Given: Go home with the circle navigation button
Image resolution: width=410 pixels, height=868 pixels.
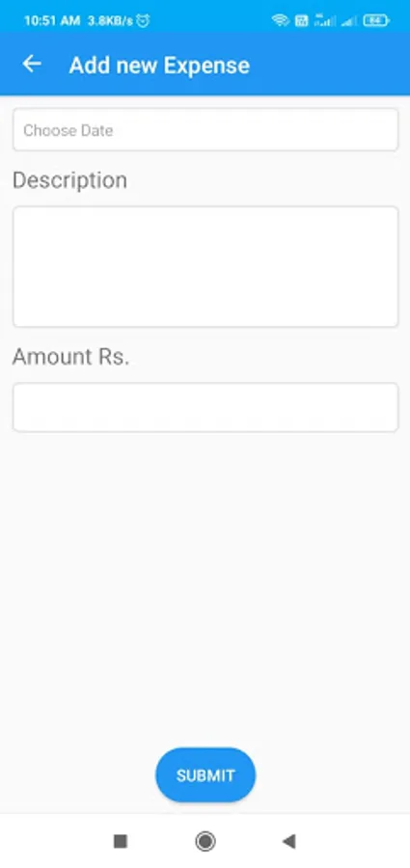Looking at the screenshot, I should (205, 841).
